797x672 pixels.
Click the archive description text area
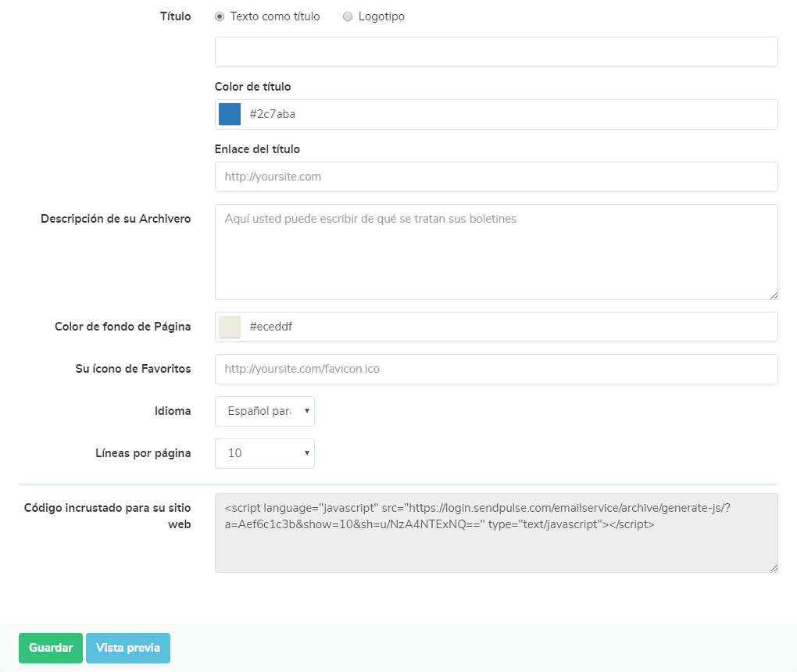click(x=496, y=252)
